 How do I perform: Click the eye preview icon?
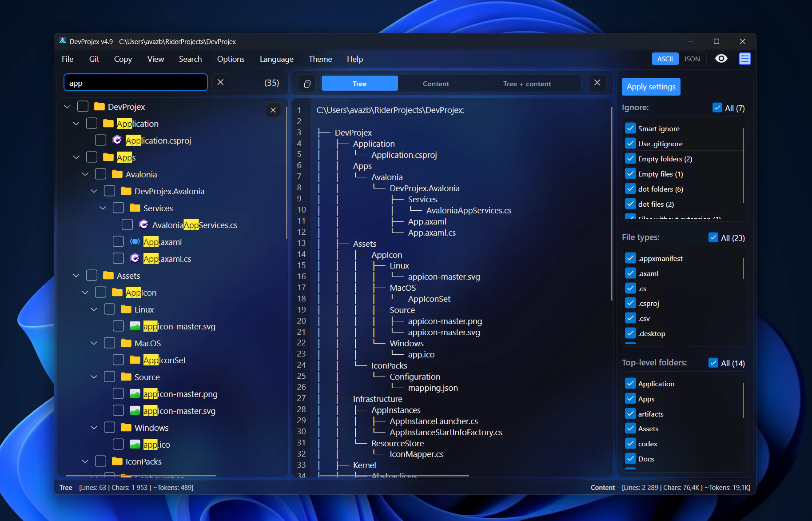721,59
